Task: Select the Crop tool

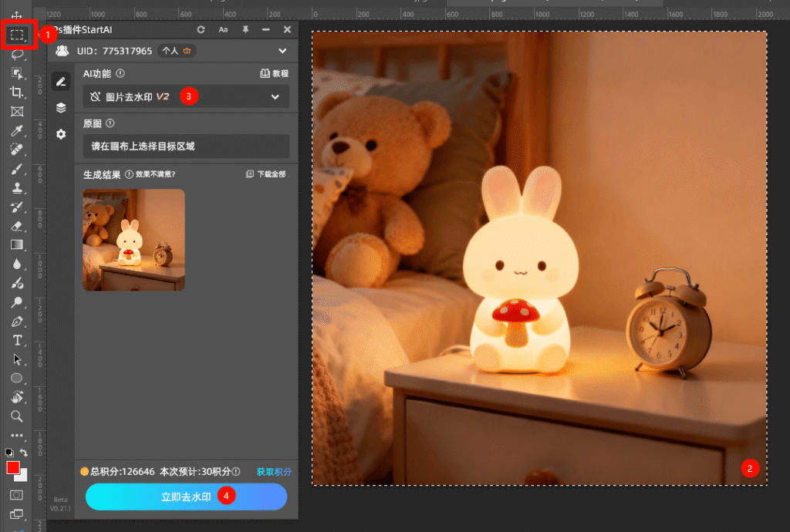Action: pos(17,92)
